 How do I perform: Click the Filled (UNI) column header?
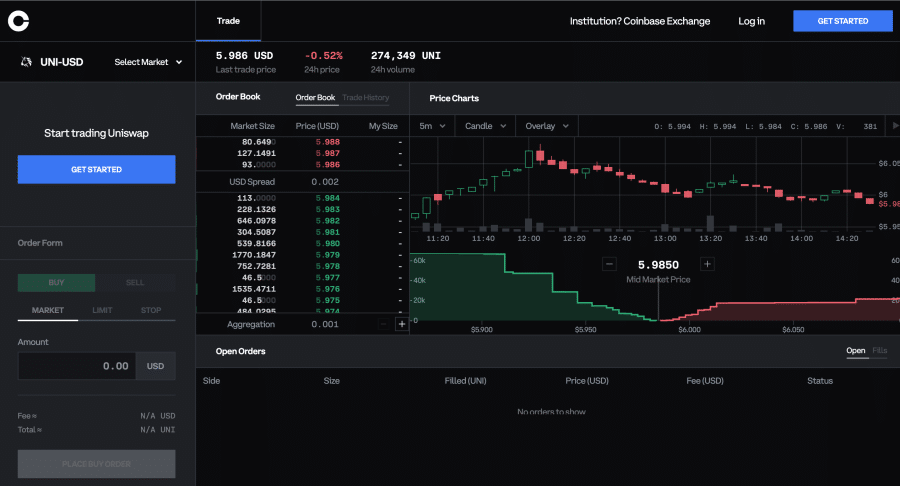[x=465, y=380]
